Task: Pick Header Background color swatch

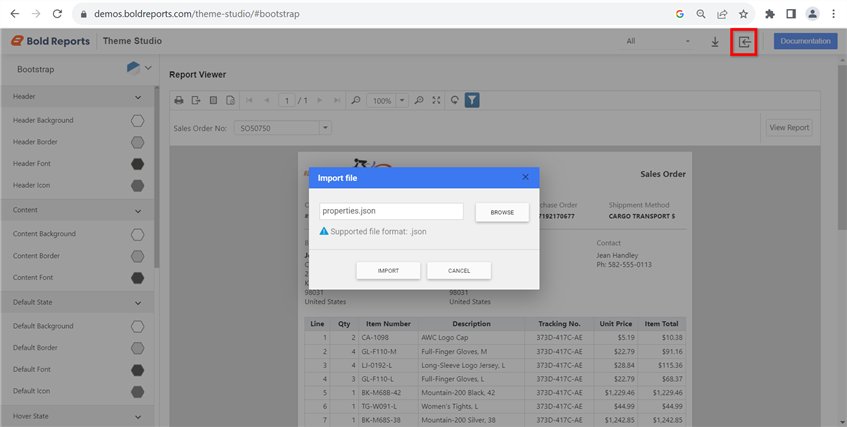Action: pos(138,121)
